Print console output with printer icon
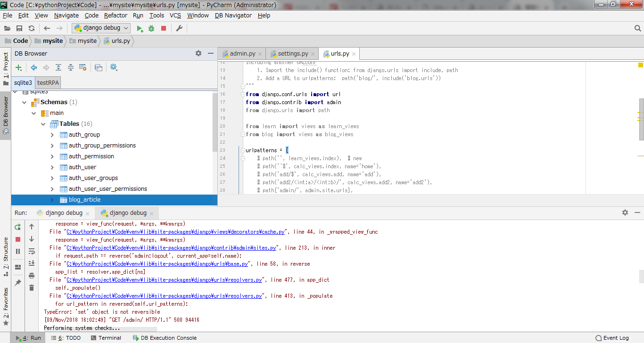The image size is (644, 343). (32, 276)
